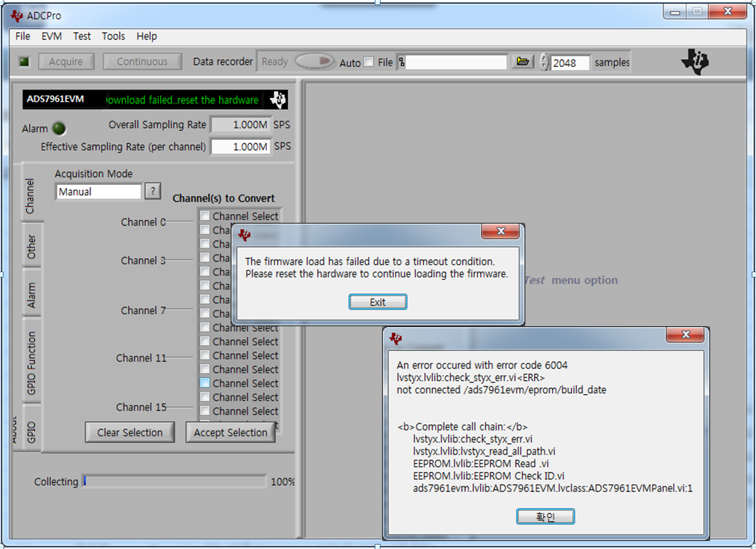Tick Channel 15's Channel Select checkbox

coord(205,411)
